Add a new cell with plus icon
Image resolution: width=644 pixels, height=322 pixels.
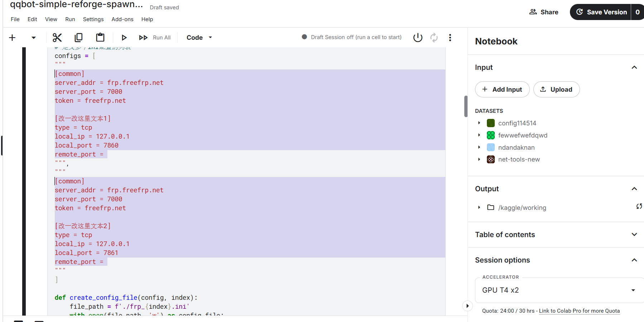12,38
